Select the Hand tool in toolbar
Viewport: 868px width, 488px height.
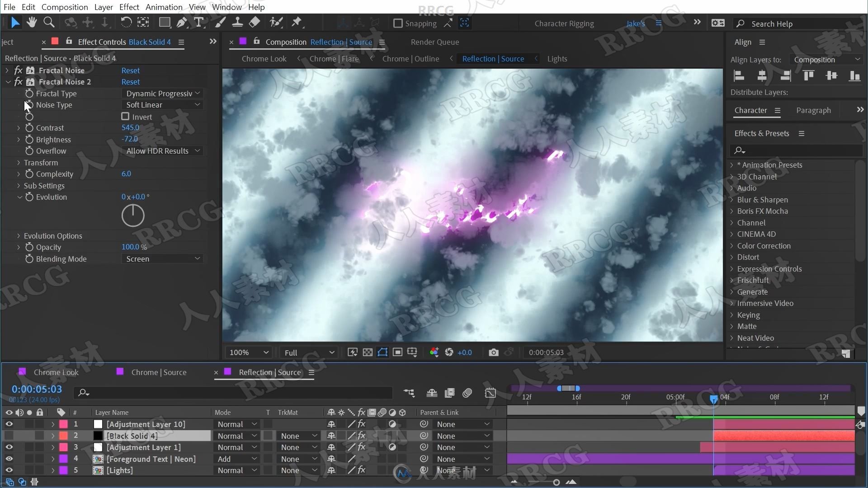pos(32,22)
